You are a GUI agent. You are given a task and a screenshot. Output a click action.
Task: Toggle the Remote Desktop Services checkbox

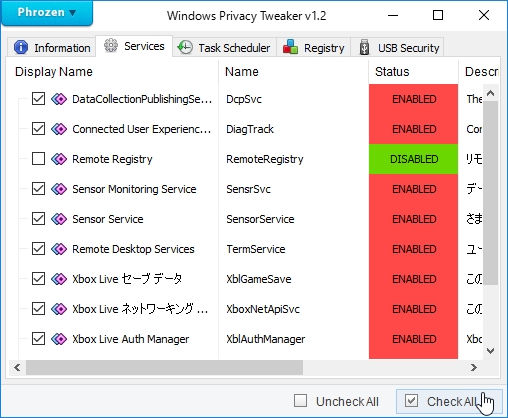tap(38, 249)
